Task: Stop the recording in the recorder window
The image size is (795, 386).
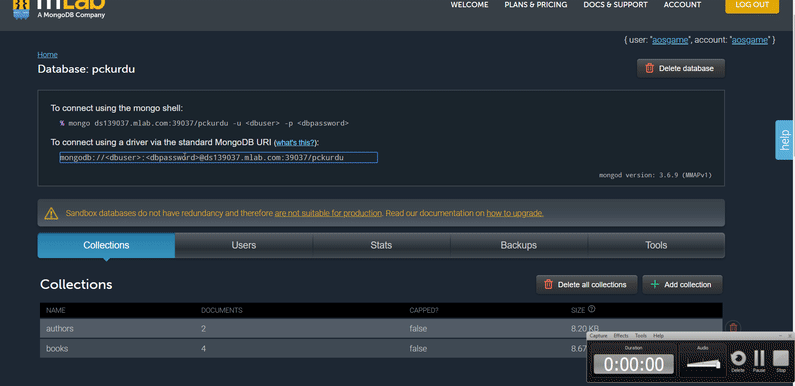Action: click(x=780, y=359)
